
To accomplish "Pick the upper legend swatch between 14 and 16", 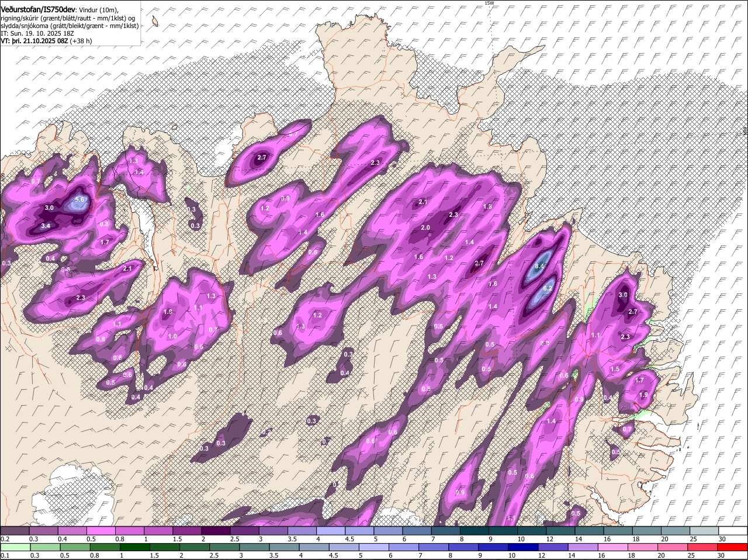I will (x=590, y=531).
